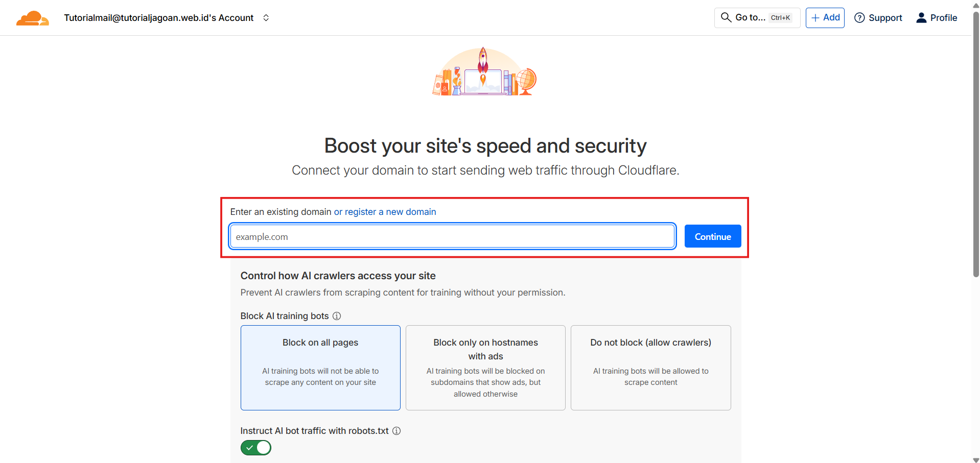This screenshot has width=980, height=463.
Task: Click the info icon beside Block AI training bots
Action: point(337,316)
